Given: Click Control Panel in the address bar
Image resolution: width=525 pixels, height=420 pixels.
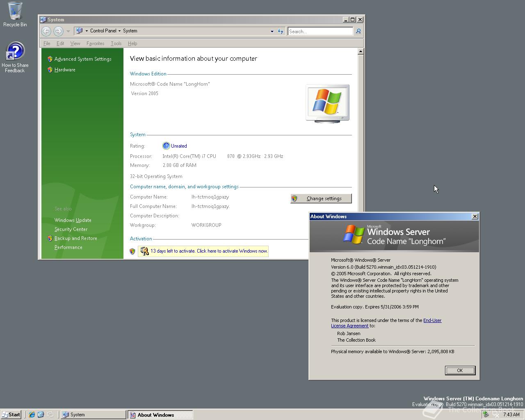Looking at the screenshot, I should tap(103, 31).
